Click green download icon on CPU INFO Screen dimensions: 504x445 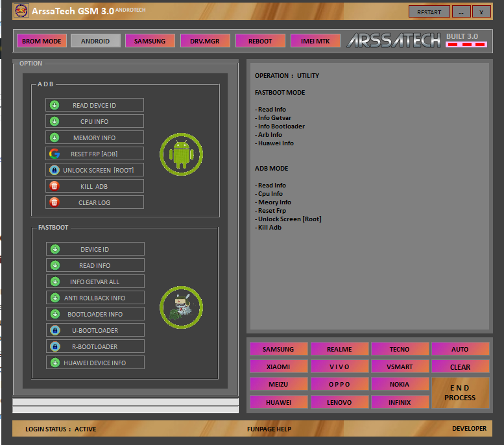pos(54,121)
